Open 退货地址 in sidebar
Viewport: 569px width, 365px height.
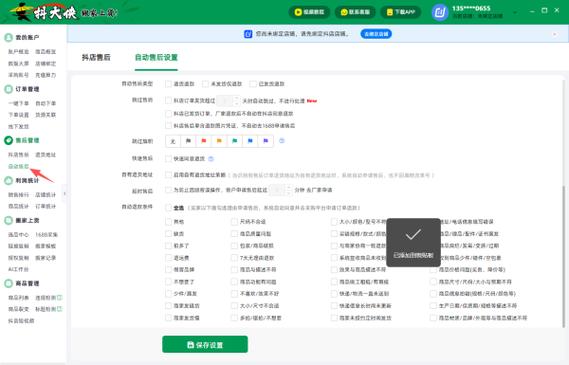click(46, 155)
